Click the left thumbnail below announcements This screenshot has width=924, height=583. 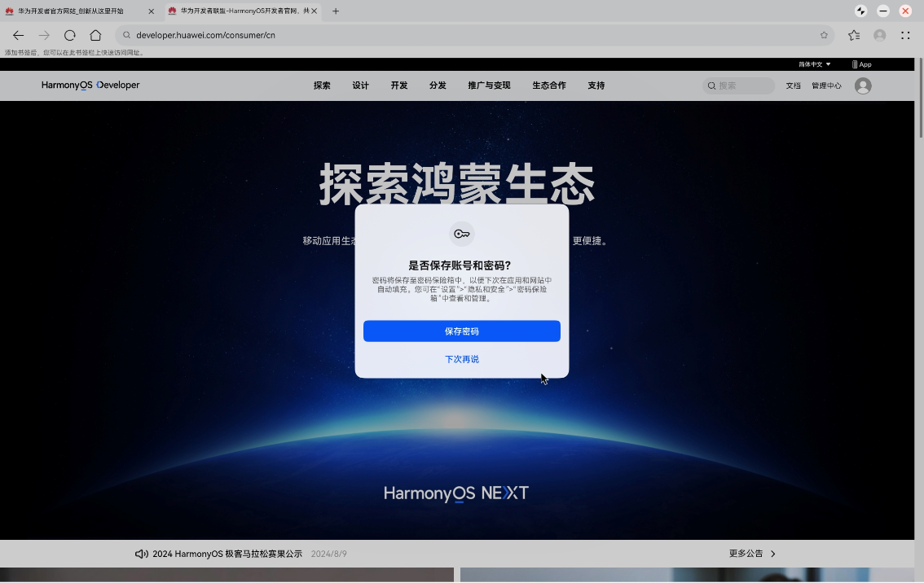(227, 576)
